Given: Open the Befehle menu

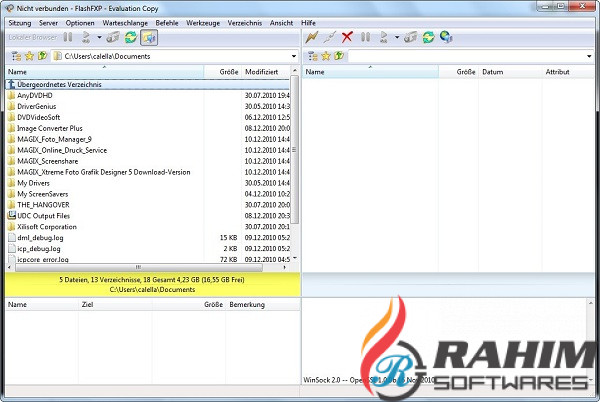Looking at the screenshot, I should point(167,23).
